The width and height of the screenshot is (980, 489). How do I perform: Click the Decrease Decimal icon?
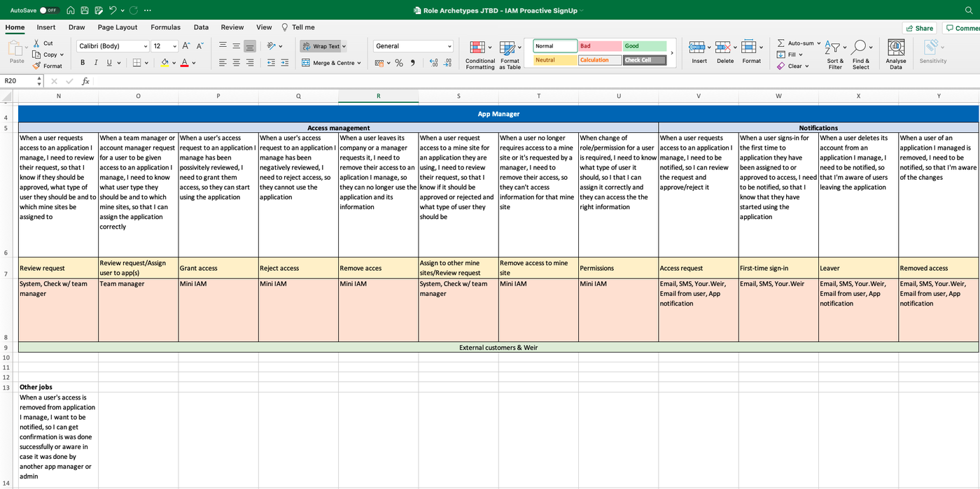(449, 63)
